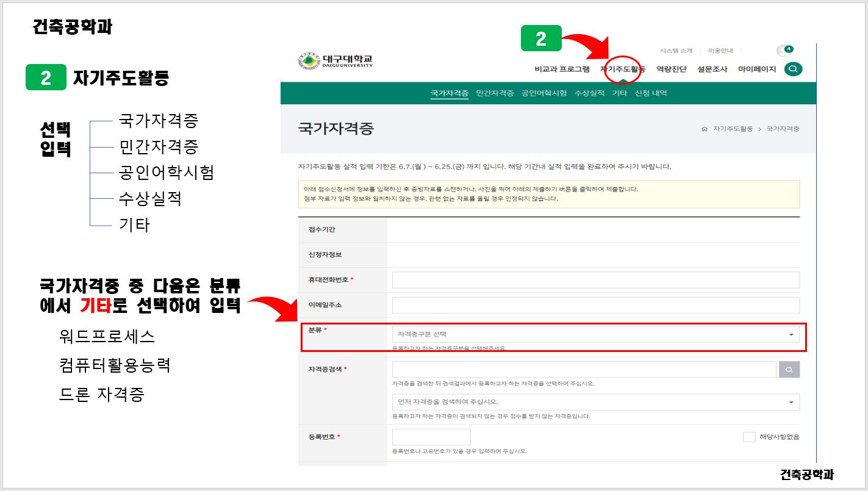Screen dimensions: 868x491
Task: Switch to the 공인어학시험 tab
Action: [543, 93]
